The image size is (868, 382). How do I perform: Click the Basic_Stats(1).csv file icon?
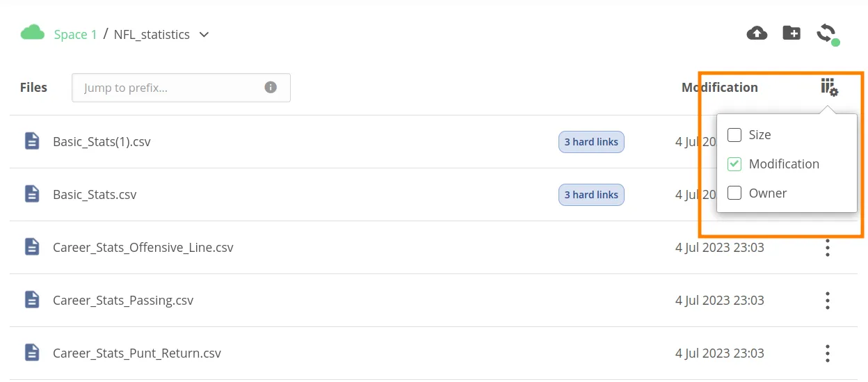(32, 141)
